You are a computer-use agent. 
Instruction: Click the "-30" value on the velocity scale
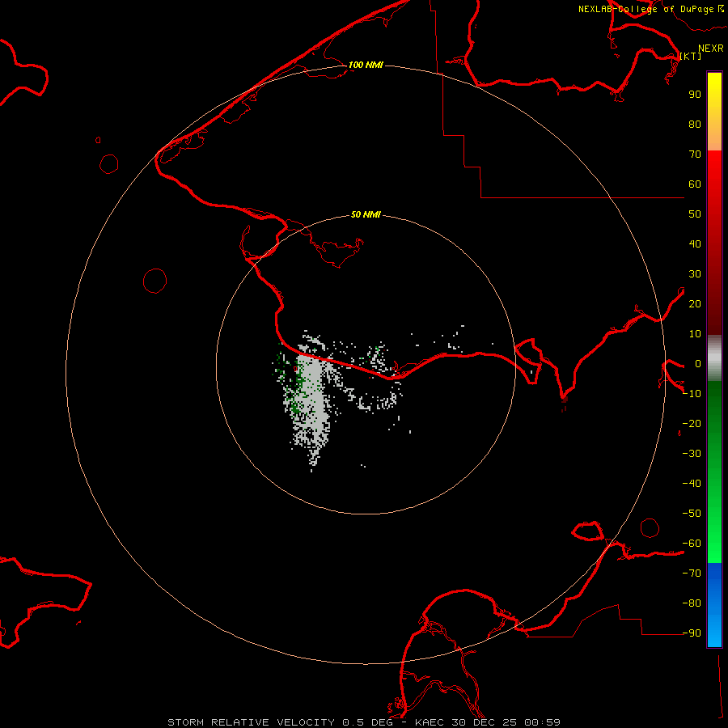pos(692,454)
